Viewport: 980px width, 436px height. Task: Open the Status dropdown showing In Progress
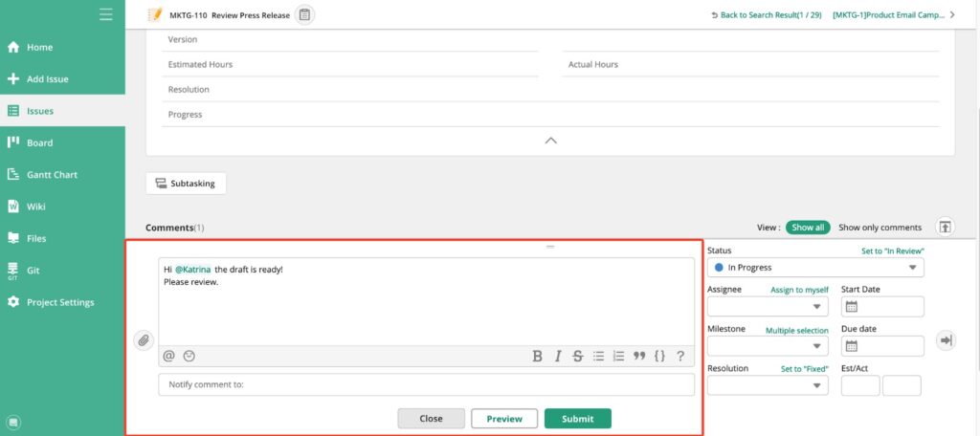[x=815, y=268]
